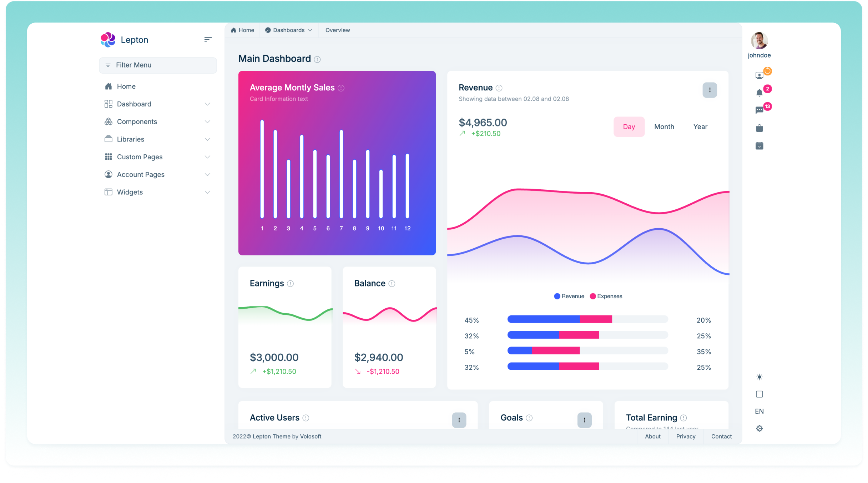Open the settings gear icon
The height and width of the screenshot is (483, 868).
point(759,428)
